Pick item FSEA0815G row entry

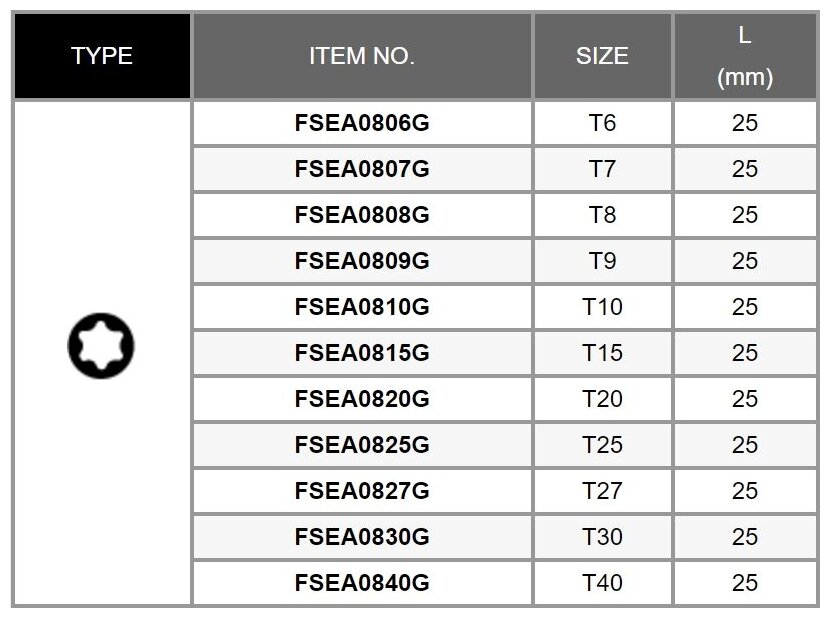362,353
